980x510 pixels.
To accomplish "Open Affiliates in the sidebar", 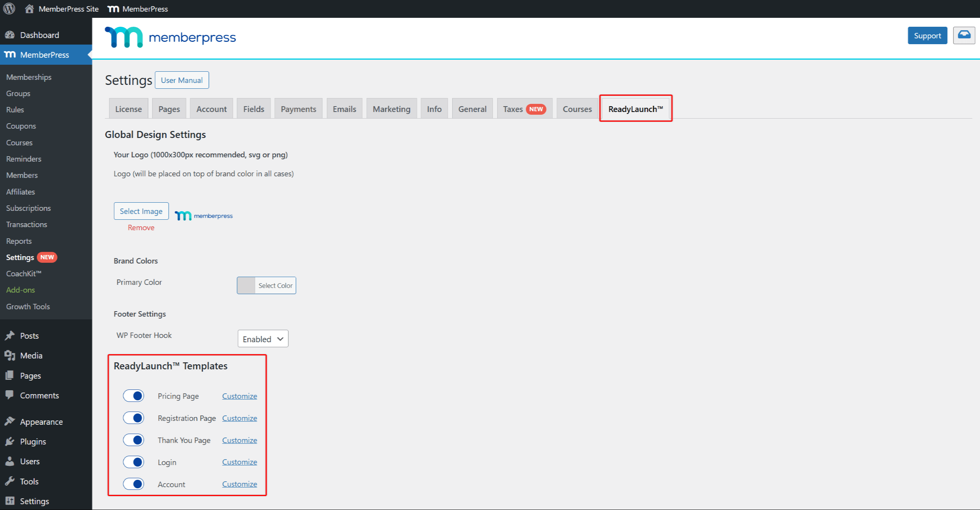I will 21,191.
